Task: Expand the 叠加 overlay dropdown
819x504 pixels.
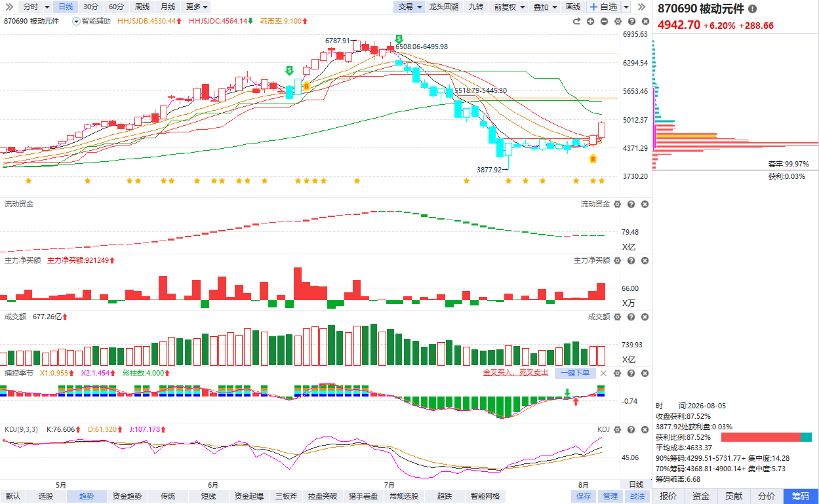Action: (545, 7)
